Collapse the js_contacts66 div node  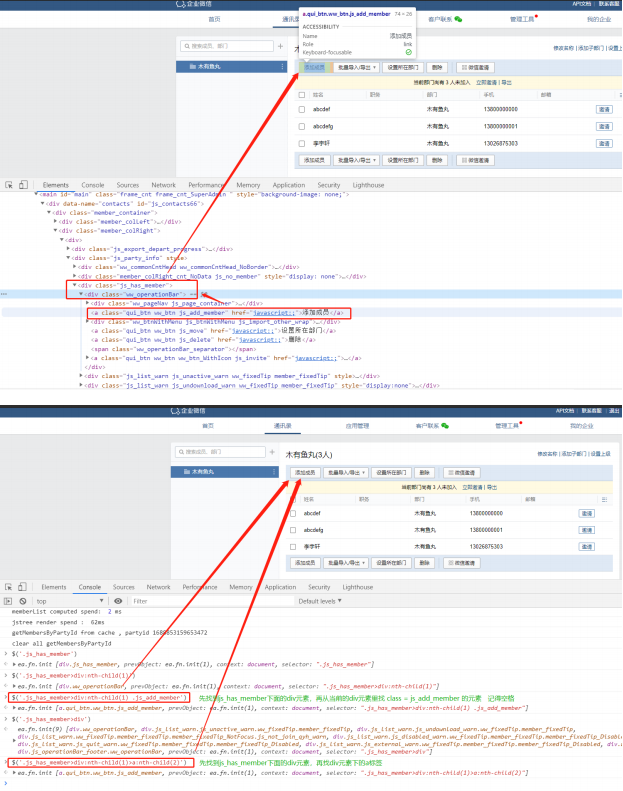point(42,204)
